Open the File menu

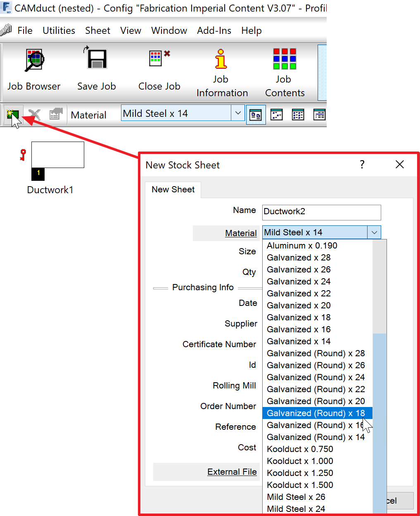pos(25,31)
